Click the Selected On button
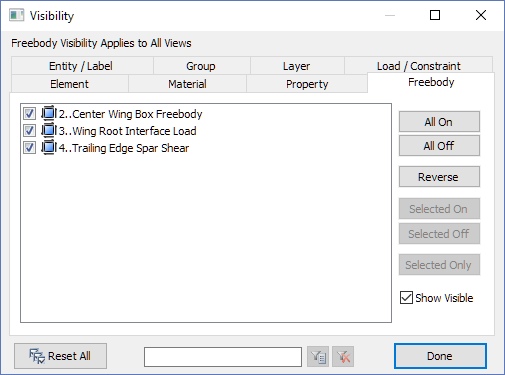This screenshot has height=375, width=505. (439, 209)
